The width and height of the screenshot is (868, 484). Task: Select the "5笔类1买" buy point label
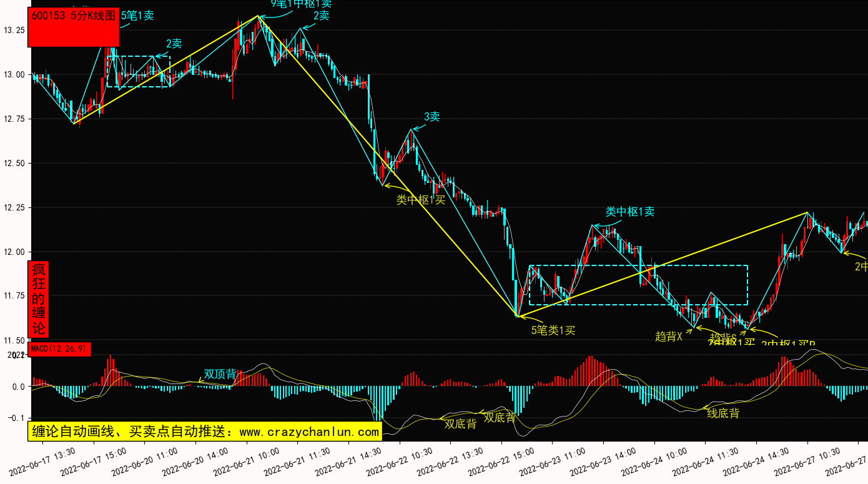[x=553, y=330]
